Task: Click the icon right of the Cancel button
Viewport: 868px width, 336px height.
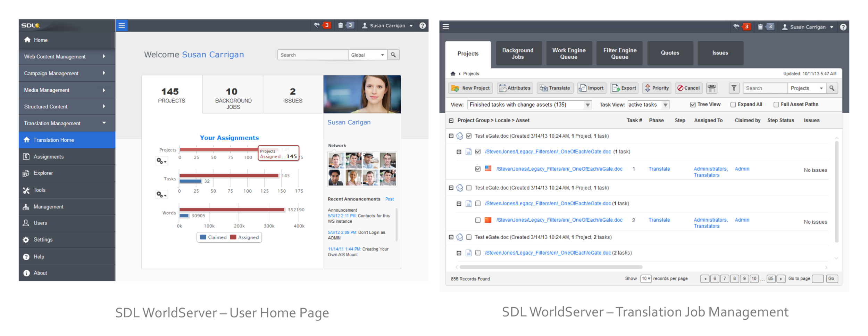Action: coord(712,88)
